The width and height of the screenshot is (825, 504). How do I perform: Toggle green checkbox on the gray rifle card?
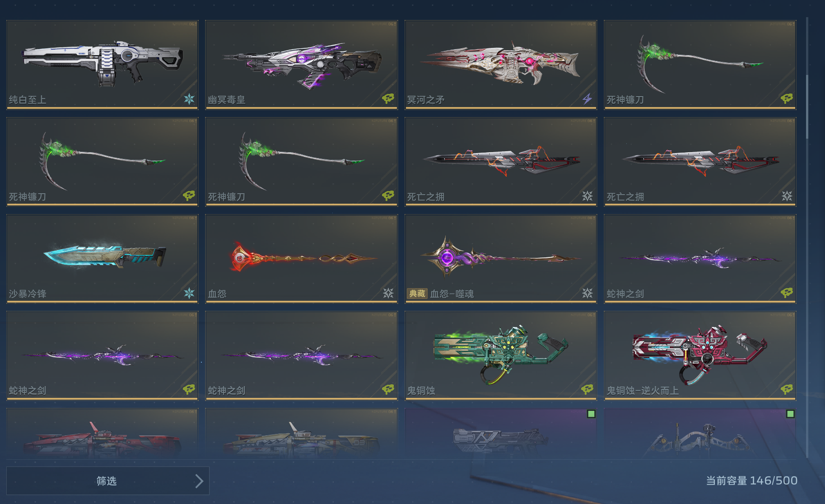(x=591, y=414)
